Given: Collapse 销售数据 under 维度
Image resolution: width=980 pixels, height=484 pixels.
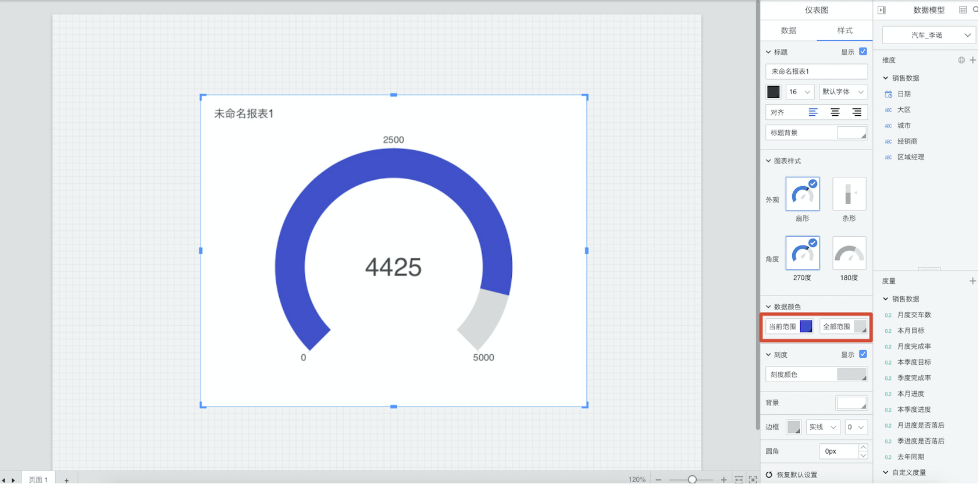Looking at the screenshot, I should pos(886,78).
